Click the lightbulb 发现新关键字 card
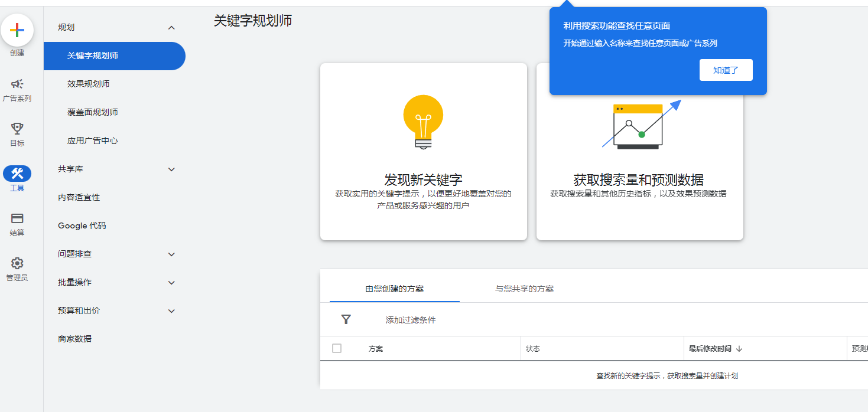Viewport: 868px width, 412px height. [x=423, y=152]
